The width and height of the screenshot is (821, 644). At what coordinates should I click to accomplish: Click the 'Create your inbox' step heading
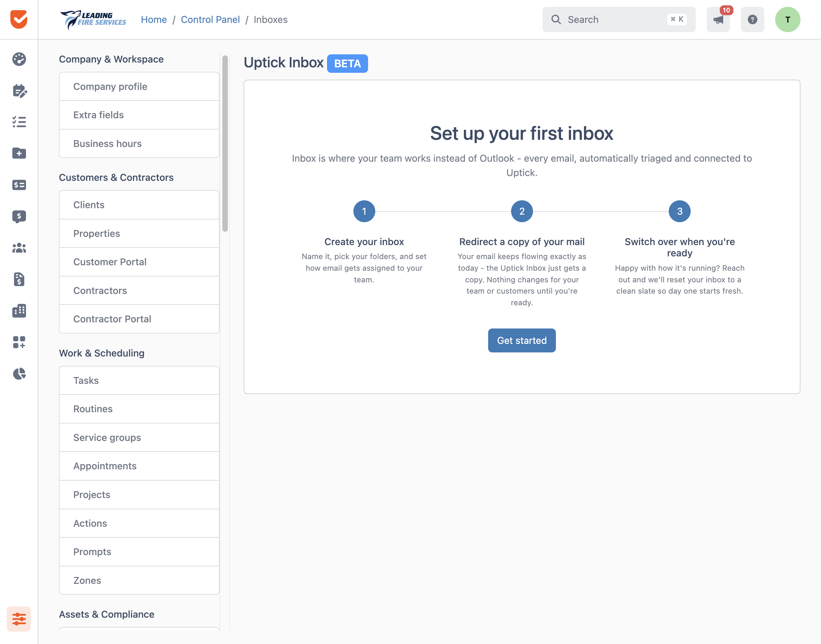click(x=364, y=242)
